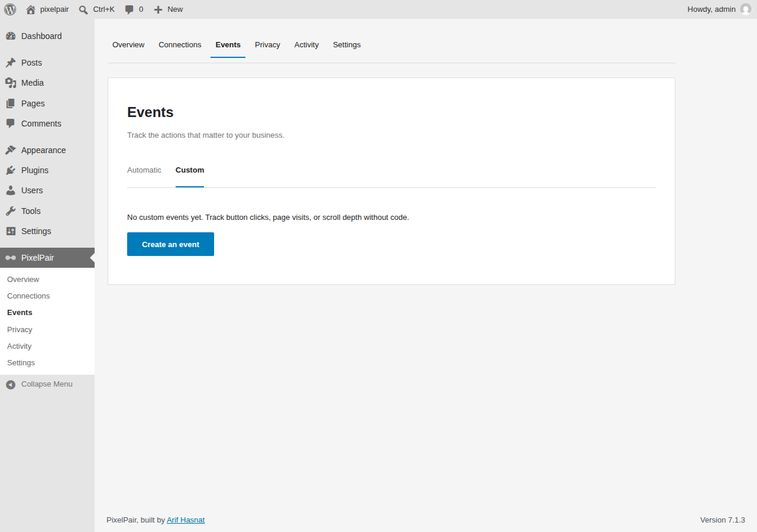
Task: Click the Media icon in sidebar
Action: tap(11, 83)
